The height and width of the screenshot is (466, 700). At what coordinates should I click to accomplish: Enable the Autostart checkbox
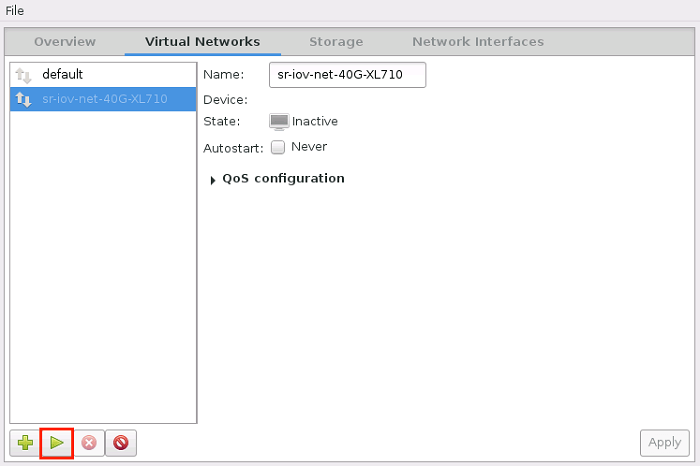278,147
